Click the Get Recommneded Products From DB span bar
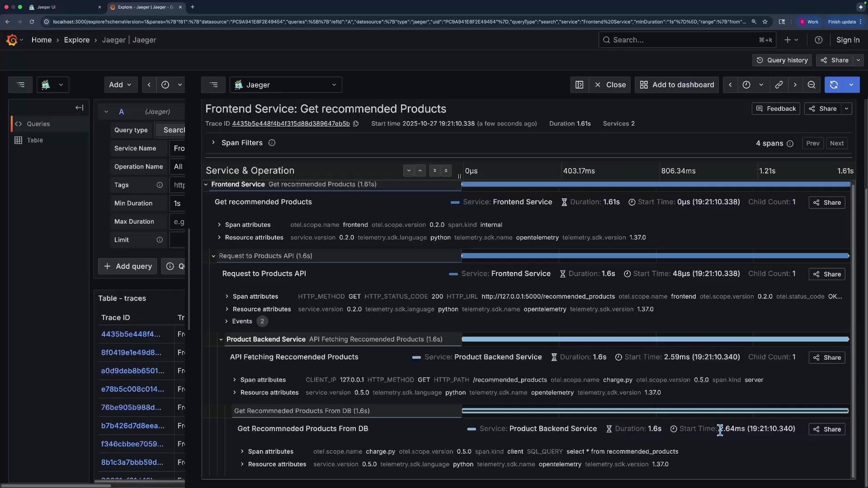Image resolution: width=868 pixels, height=488 pixels. (655, 411)
